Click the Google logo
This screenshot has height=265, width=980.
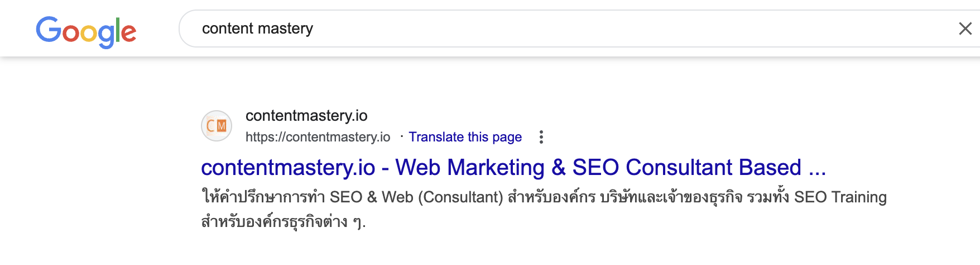pyautogui.click(x=86, y=31)
